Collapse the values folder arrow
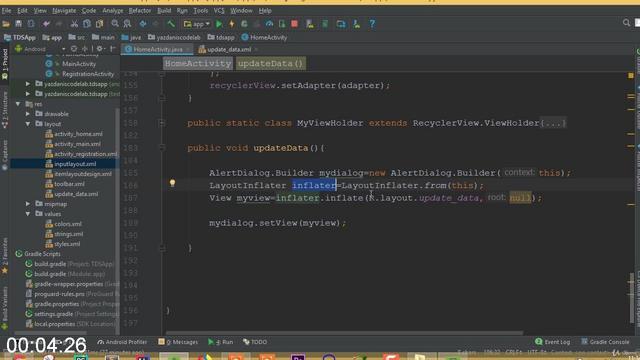Viewport: 640px width, 360px height. 28,213
